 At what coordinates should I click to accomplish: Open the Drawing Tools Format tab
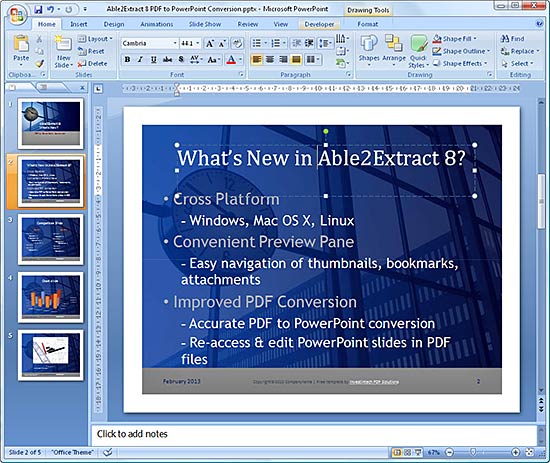pyautogui.click(x=368, y=24)
